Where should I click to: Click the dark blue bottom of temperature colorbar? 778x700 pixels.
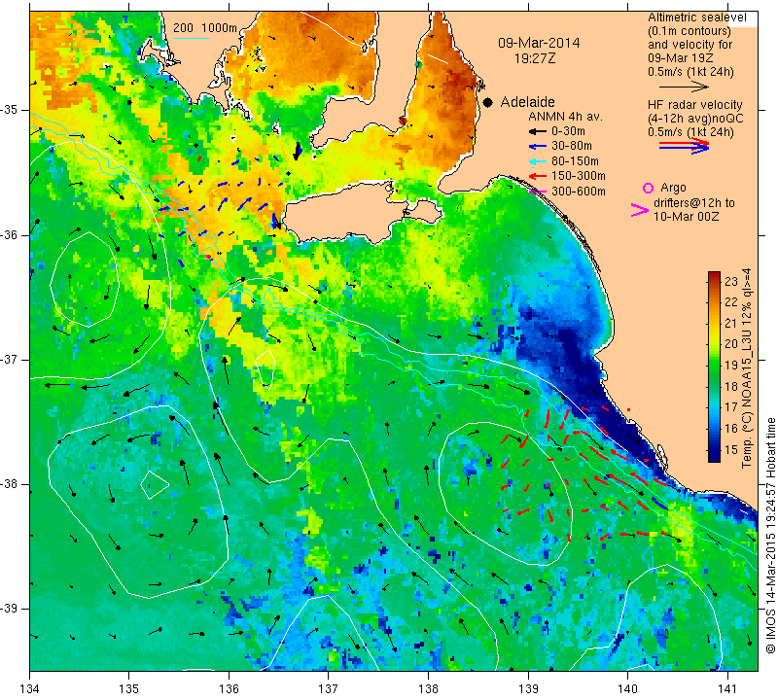(714, 456)
